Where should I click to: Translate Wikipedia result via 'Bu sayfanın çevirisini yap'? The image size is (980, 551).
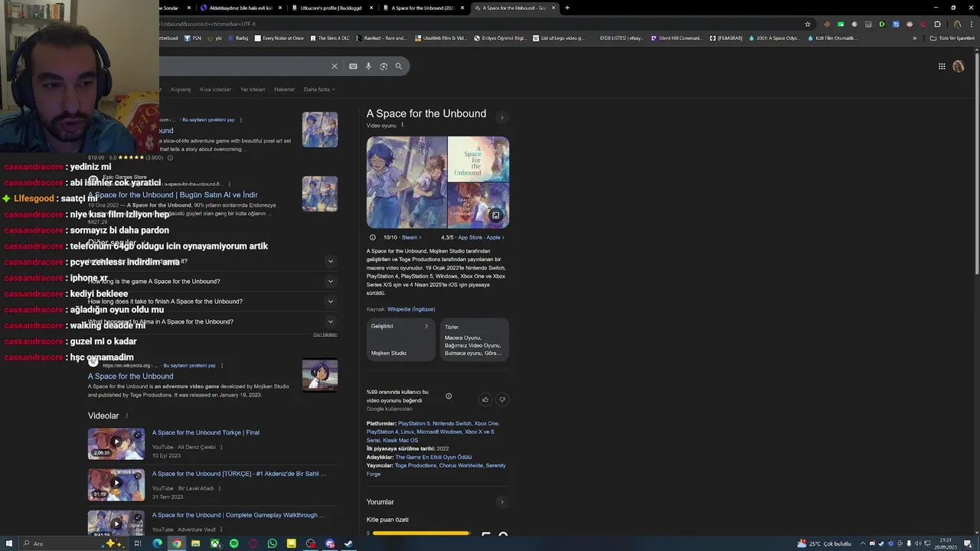[189, 366]
